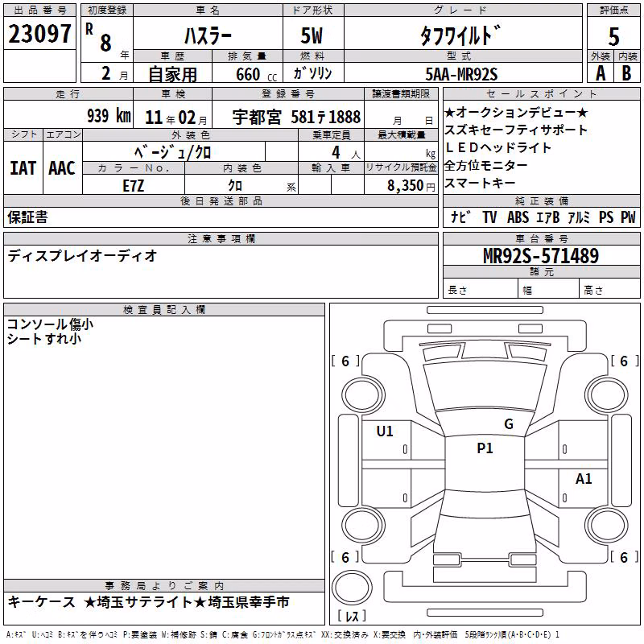Select the fuel type ガソリン
Screen dimensions: 644x644
pyautogui.click(x=312, y=73)
